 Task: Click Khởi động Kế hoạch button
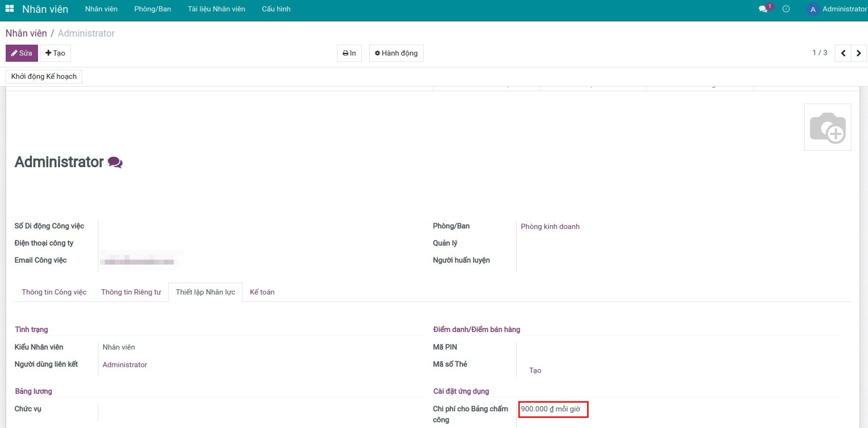pos(44,76)
